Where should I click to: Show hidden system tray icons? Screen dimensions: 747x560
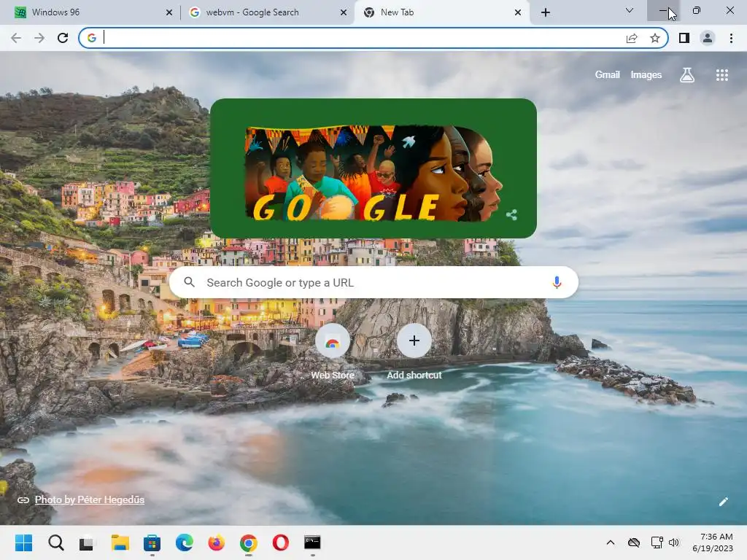611,542
